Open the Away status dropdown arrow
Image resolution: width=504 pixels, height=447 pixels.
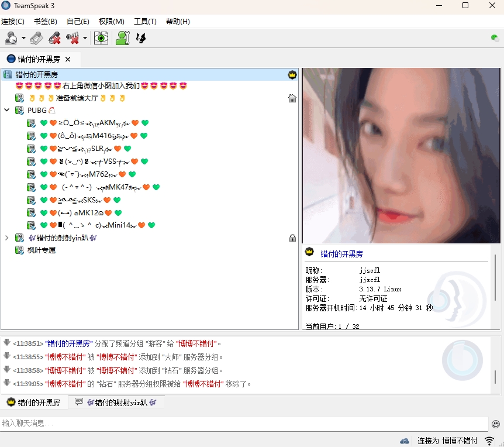pyautogui.click(x=23, y=39)
